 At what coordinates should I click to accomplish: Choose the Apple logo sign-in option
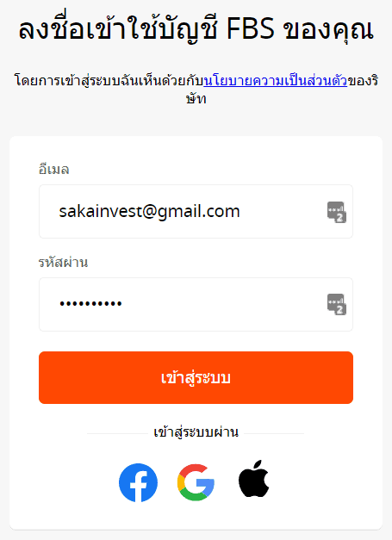[x=254, y=479]
